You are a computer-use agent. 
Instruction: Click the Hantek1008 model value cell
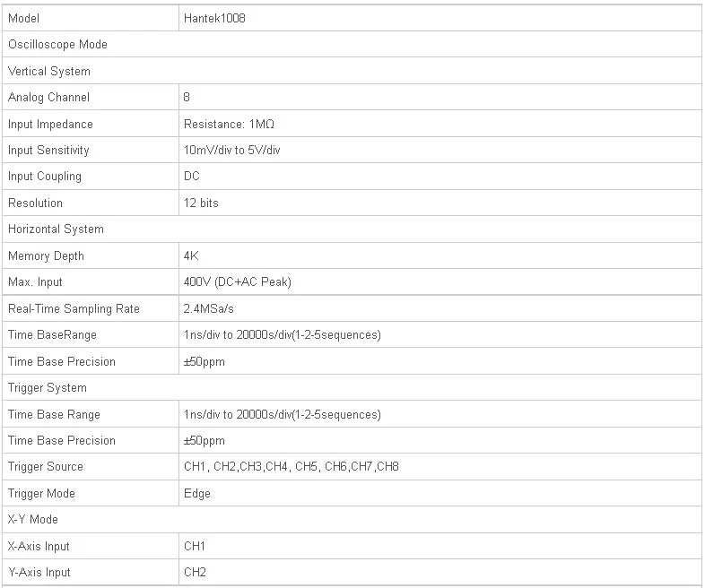tap(440, 19)
